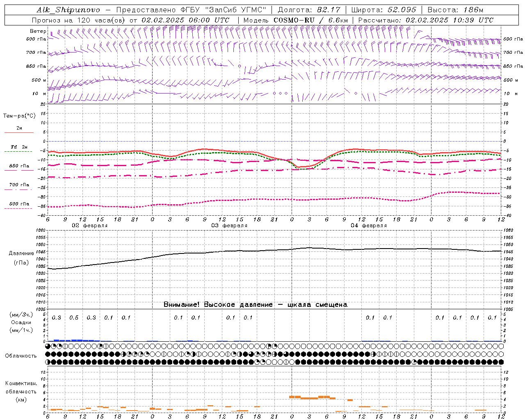The height and width of the screenshot is (420, 525).
Task: Click the (мм/1ч.) precipitation unit label
Action: [x=21, y=330]
